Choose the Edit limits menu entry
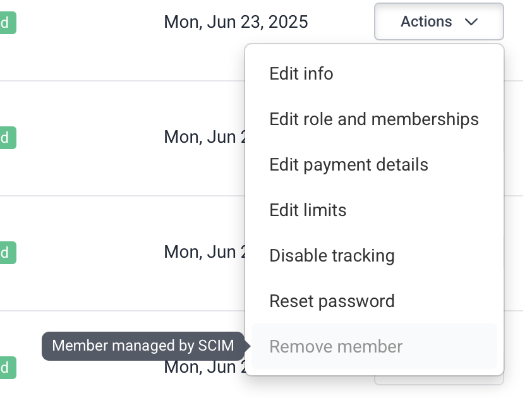This screenshot has width=532, height=398. (x=308, y=210)
